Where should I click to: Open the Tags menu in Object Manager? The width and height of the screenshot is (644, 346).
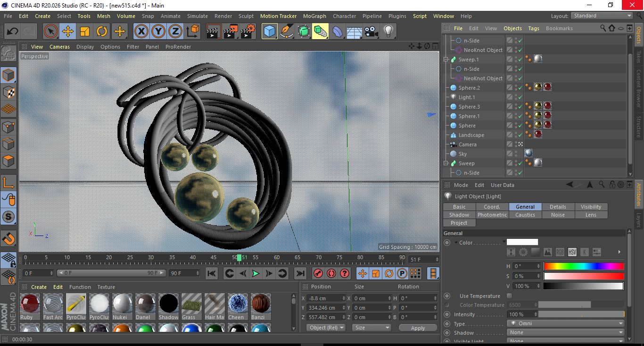coord(534,28)
